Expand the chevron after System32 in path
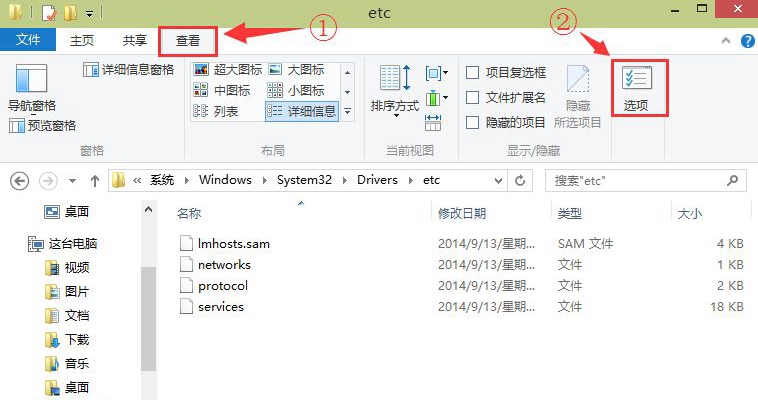Image resolution: width=758 pixels, height=400 pixels. (x=345, y=180)
